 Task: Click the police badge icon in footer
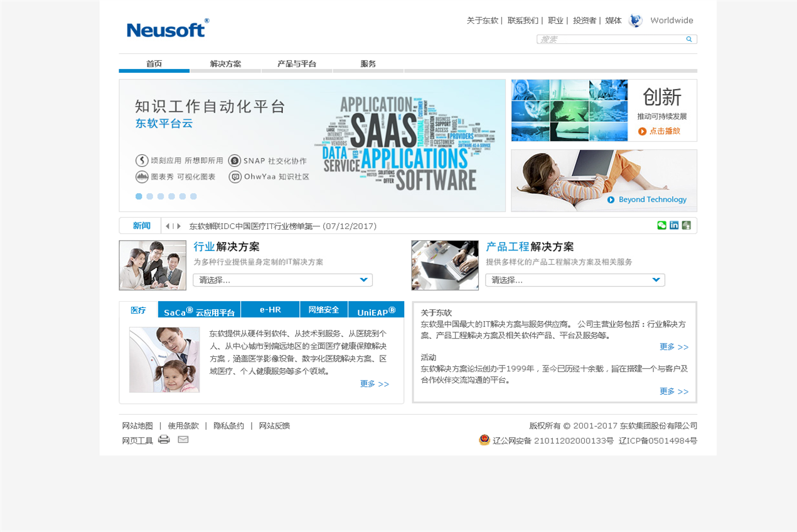(484, 440)
